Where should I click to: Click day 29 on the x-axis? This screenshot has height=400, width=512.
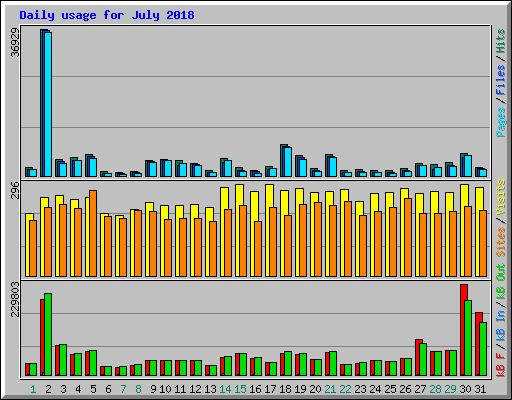pos(450,389)
